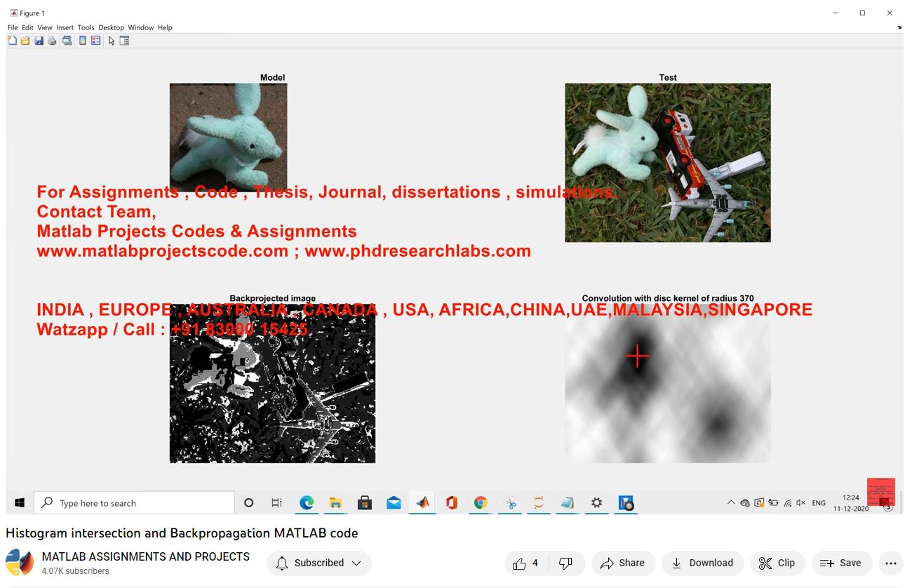Screen dimensions: 912x588
Task: Show hidden system tray icons
Action: pyautogui.click(x=731, y=503)
